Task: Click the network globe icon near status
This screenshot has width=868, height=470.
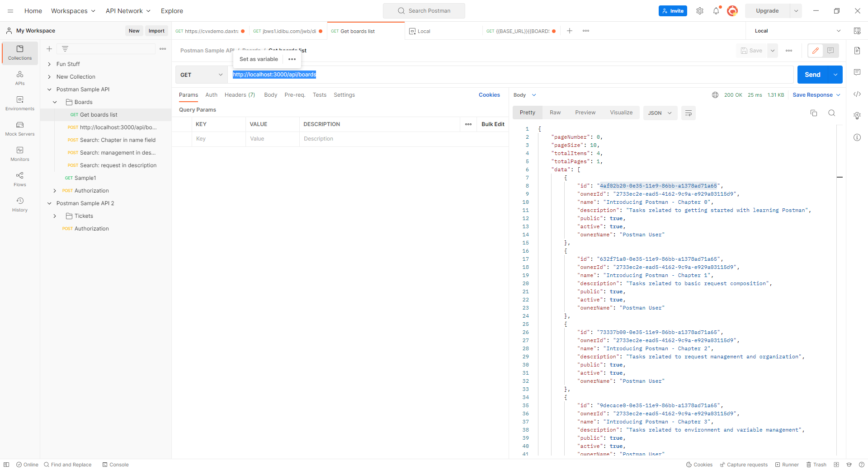Action: point(715,95)
